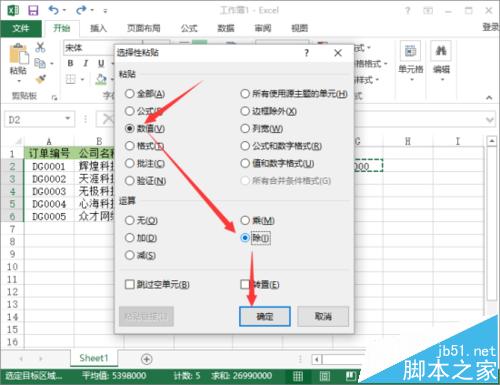Collapse the ribbon with the caret
This screenshot has width=500, height=385.
489,98
